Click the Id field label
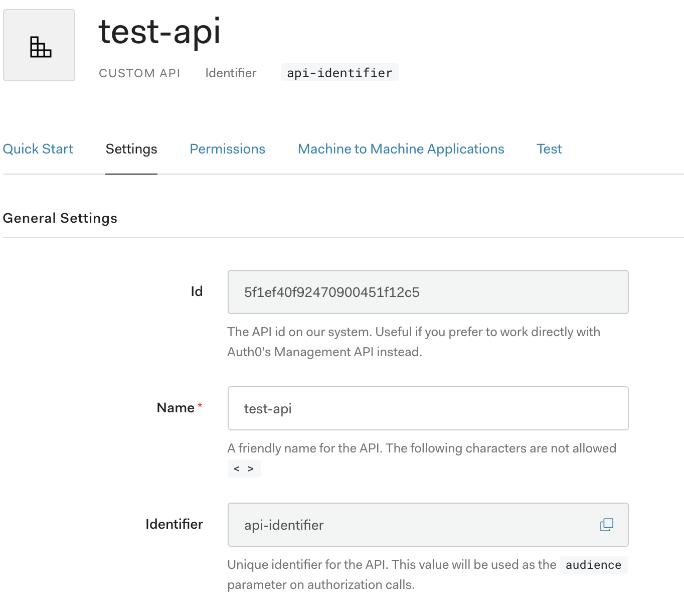Viewport: 684px width, 616px height. (197, 291)
